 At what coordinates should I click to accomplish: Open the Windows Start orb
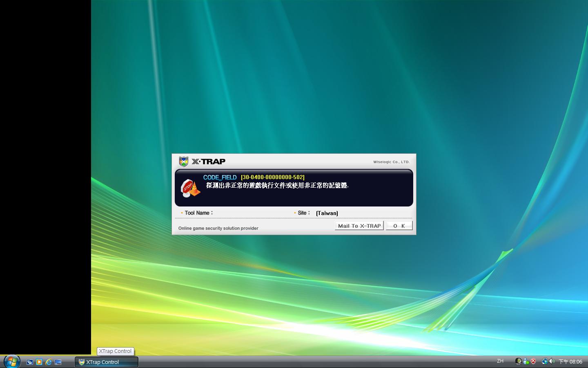click(11, 361)
